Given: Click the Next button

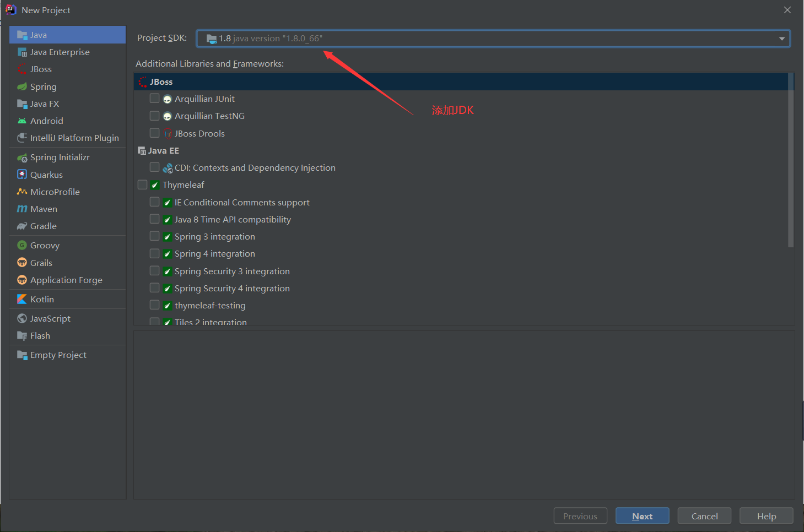Looking at the screenshot, I should (643, 516).
